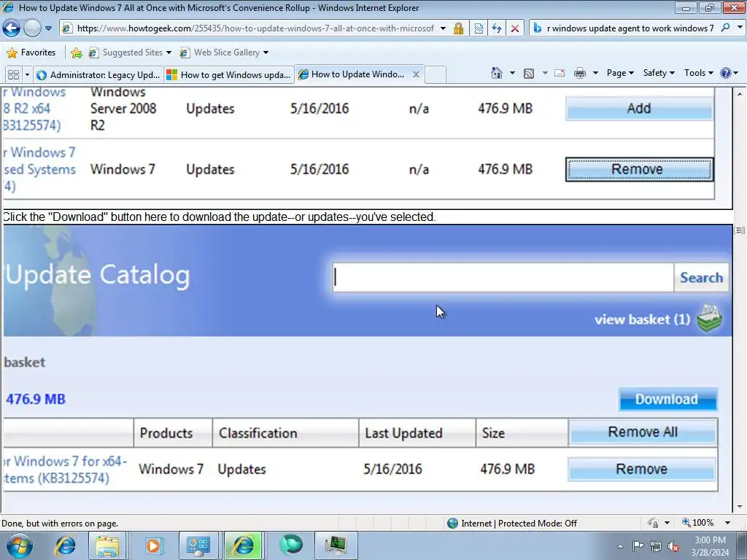Click the Update Catalog search field
747x560 pixels.
click(503, 277)
